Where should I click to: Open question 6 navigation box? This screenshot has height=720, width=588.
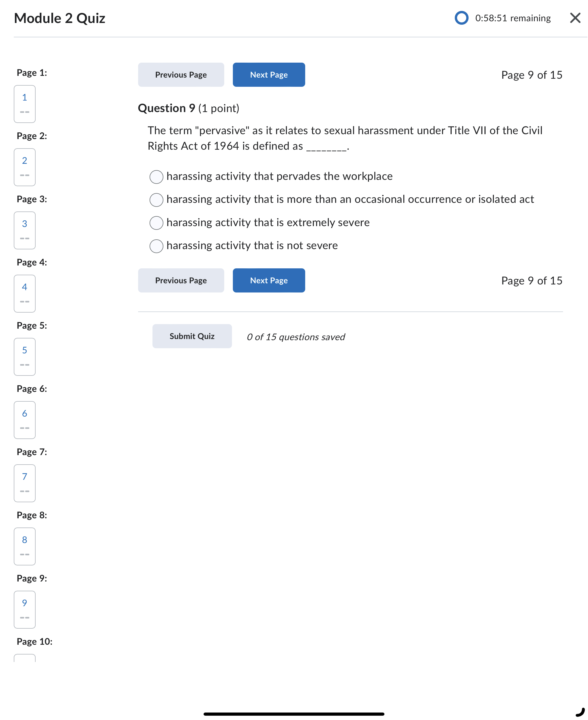tap(25, 420)
